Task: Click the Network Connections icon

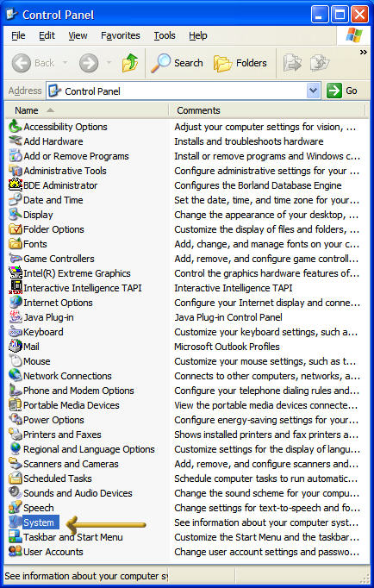Action: (16, 375)
